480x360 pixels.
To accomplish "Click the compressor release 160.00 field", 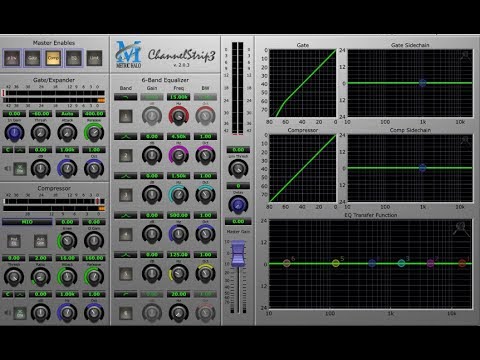I will point(94,258).
